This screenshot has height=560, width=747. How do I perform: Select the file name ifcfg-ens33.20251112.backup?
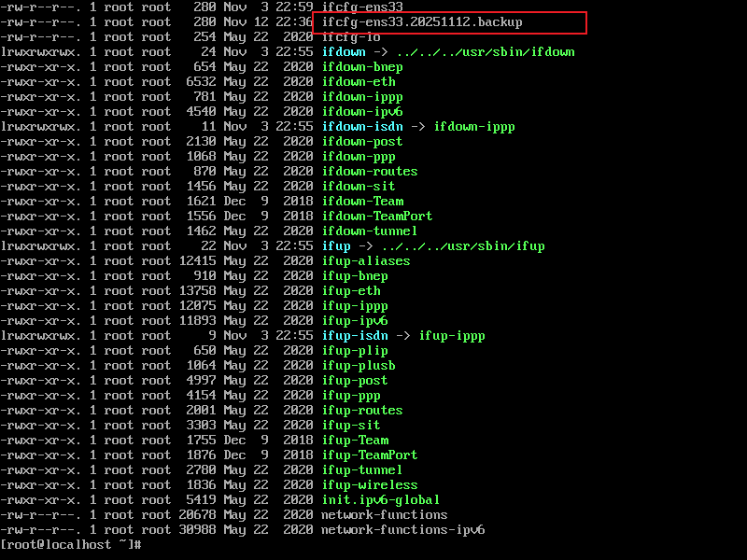[x=422, y=22]
